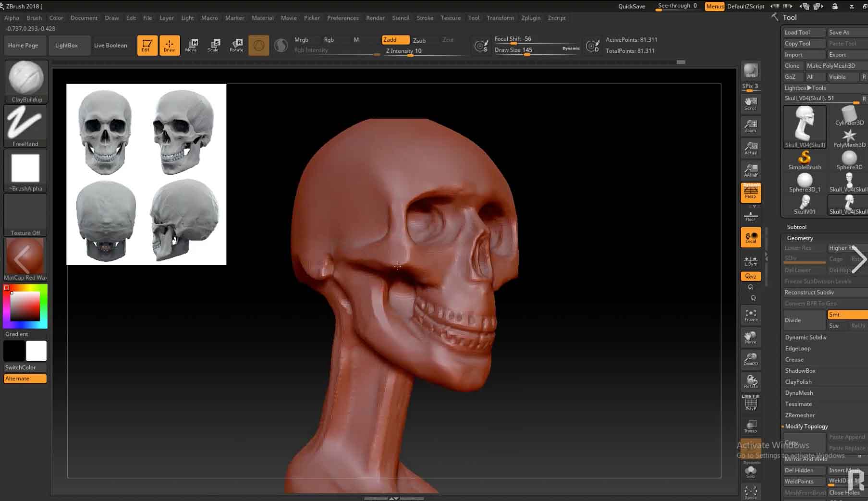Click the skull reference image thumbnail
Image resolution: width=868 pixels, height=501 pixels.
[146, 174]
